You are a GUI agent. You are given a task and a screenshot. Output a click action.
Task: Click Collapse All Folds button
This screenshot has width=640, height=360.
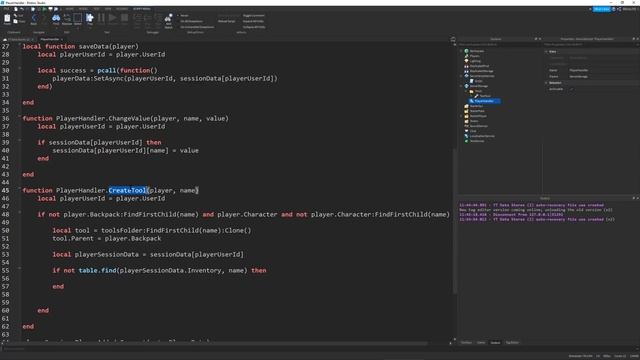254,27
